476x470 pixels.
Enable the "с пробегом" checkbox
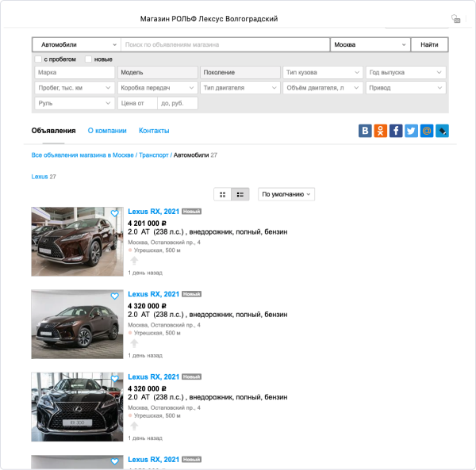38,59
